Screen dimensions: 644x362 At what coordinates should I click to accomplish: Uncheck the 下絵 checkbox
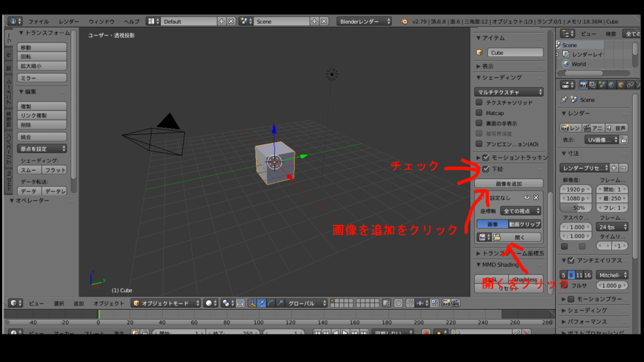click(486, 169)
